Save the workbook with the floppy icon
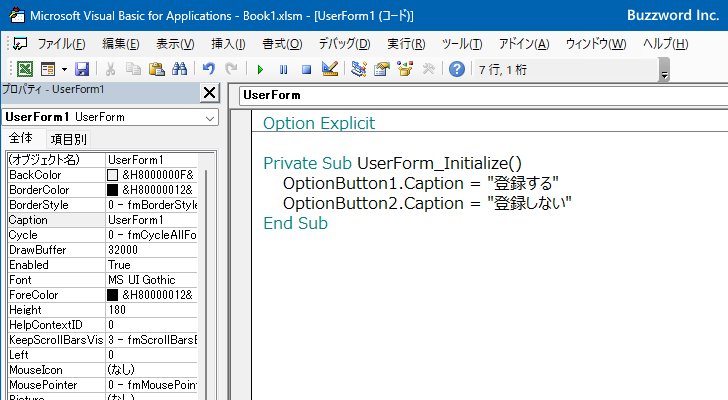The height and width of the screenshot is (400, 728). pyautogui.click(x=82, y=70)
